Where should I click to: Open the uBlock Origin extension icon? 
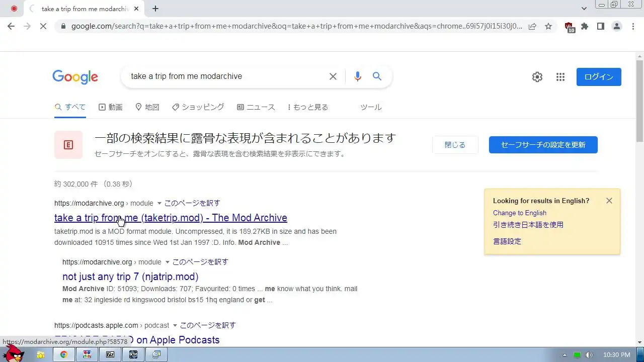pyautogui.click(x=569, y=27)
